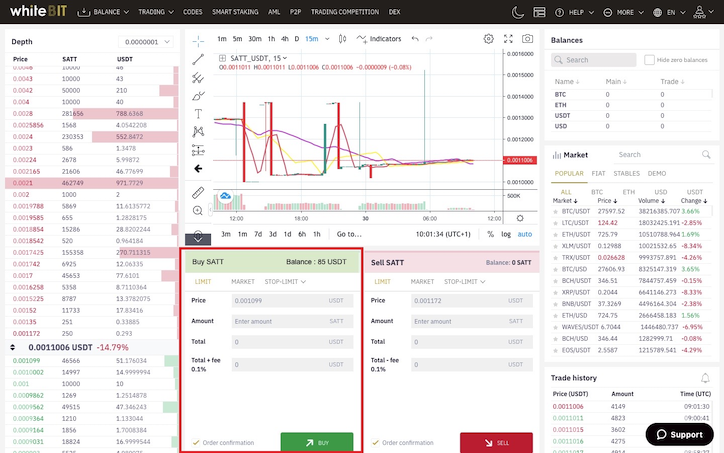Viewport: 724px width, 453px height.
Task: Expand the chart interval dropdown arrow
Action: pos(327,39)
